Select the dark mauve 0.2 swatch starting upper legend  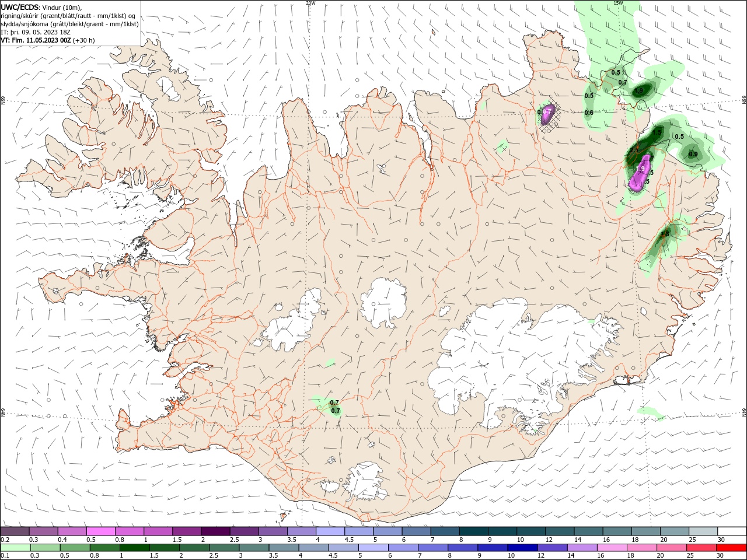[x=15, y=531]
